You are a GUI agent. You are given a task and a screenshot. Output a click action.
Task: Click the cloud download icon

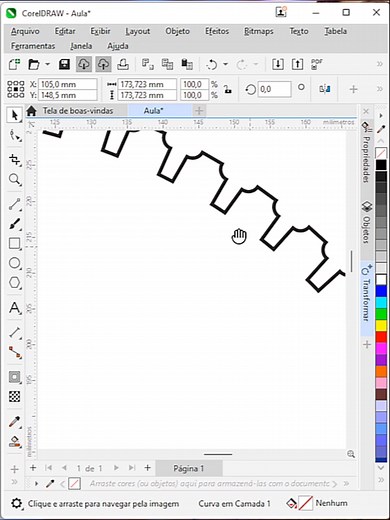tap(83, 64)
